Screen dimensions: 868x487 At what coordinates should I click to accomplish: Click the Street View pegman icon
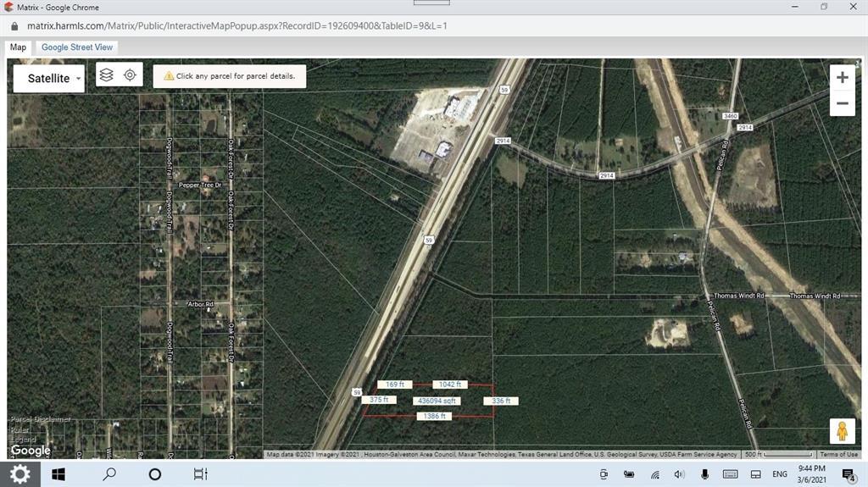click(x=842, y=431)
